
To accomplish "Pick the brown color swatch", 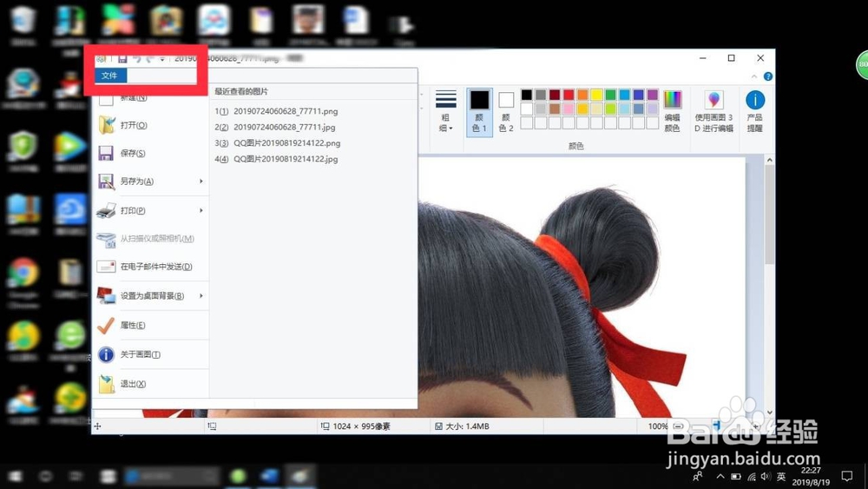I will pos(555,109).
